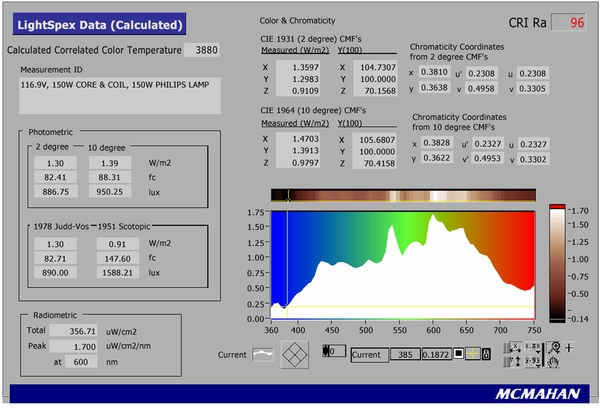Click the 10 degree x chromaticity value 0.3828
Viewport: 600px width, 408px height.
pos(437,143)
